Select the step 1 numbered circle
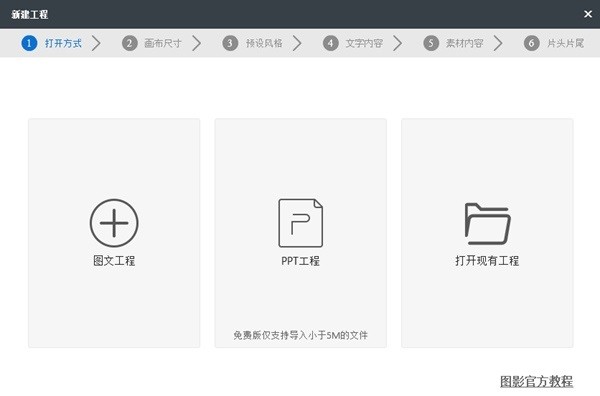This screenshot has height=396, width=600. point(29,43)
